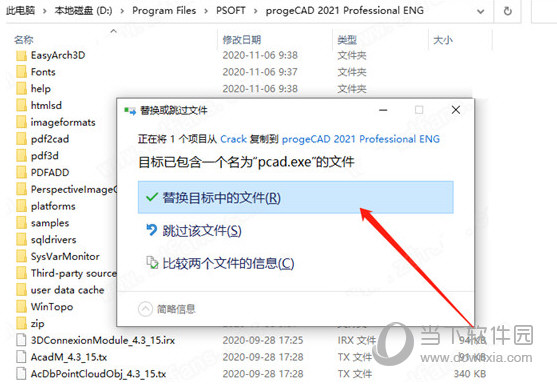557x387 pixels.
Task: Sort files by 类型 column header
Action: pos(347,39)
